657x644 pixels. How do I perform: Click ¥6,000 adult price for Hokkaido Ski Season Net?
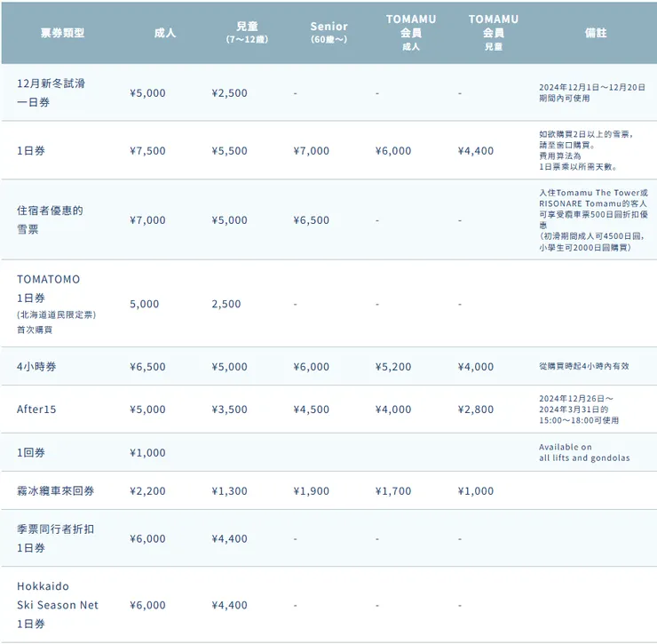tap(147, 606)
